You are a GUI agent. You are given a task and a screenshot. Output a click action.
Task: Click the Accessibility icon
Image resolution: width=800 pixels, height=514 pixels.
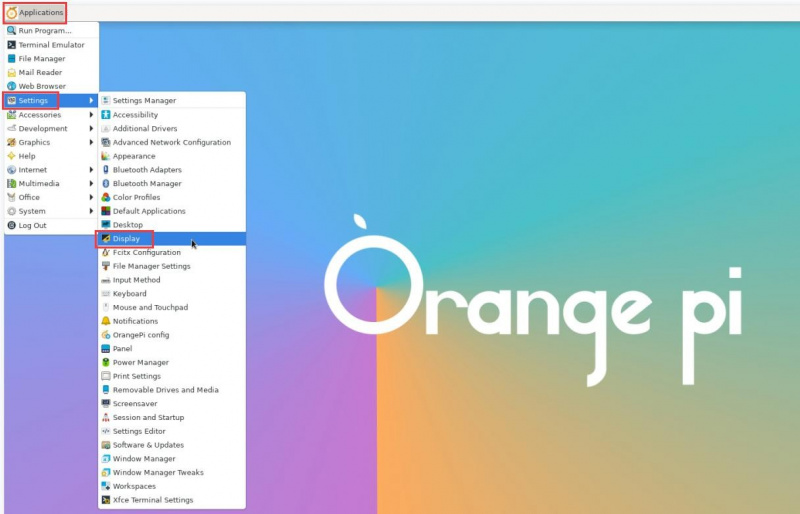106,115
